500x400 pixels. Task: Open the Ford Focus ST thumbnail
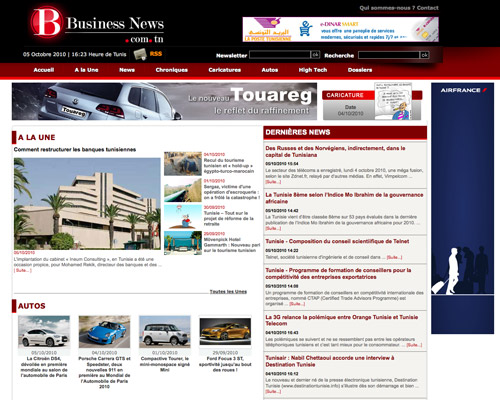tap(225, 332)
